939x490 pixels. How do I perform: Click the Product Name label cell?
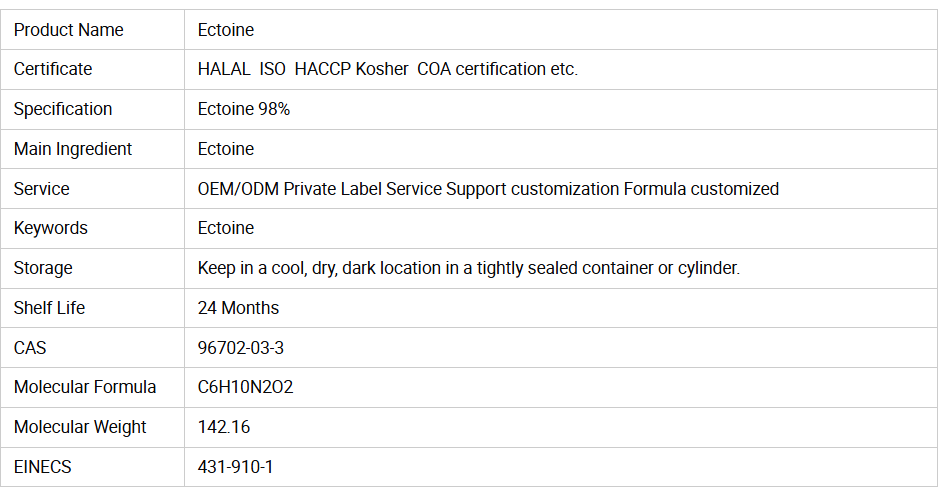68,30
